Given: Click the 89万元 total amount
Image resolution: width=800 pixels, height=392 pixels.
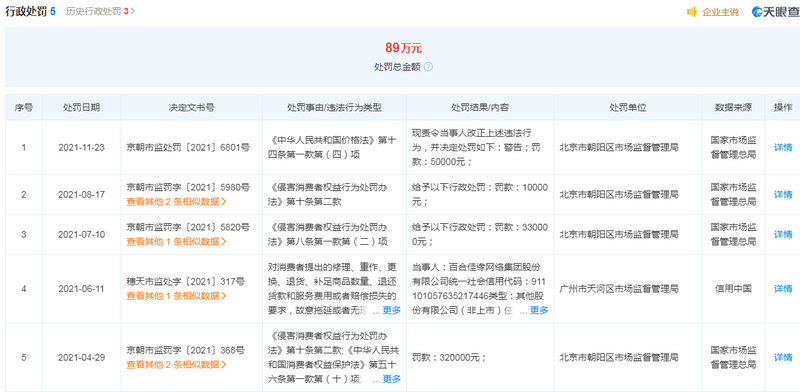Looking at the screenshot, I should (x=403, y=48).
